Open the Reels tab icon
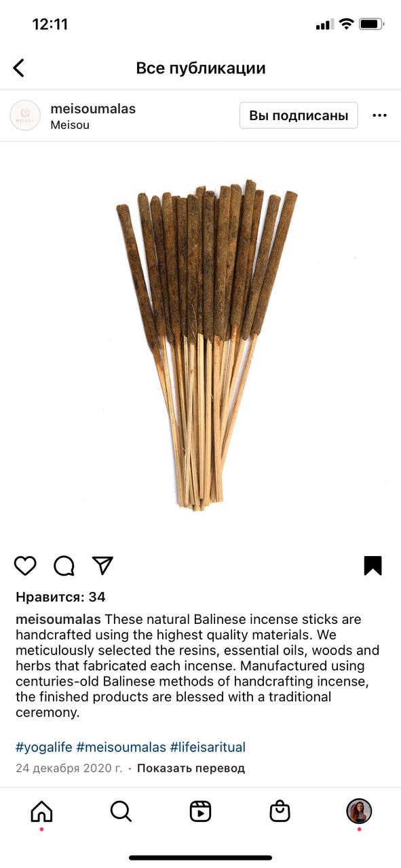Viewport: 401px width, 868px height. coord(200,811)
